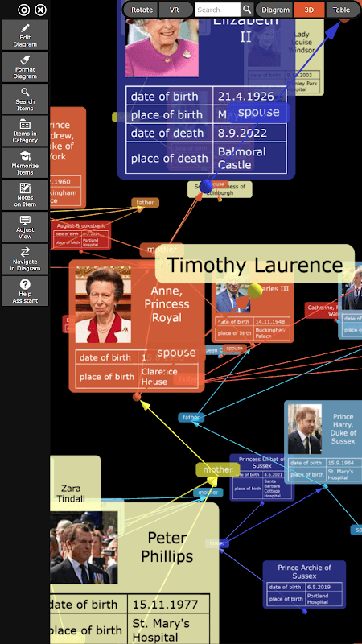362x644 pixels.
Task: Select Anne, Princess Royal portrait photo
Action: (103, 304)
